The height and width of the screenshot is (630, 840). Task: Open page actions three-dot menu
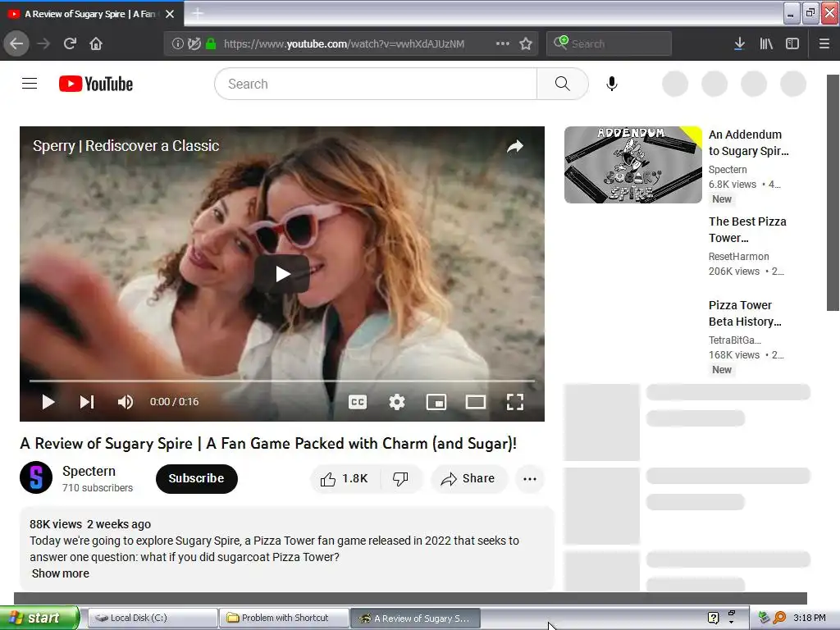pos(503,44)
